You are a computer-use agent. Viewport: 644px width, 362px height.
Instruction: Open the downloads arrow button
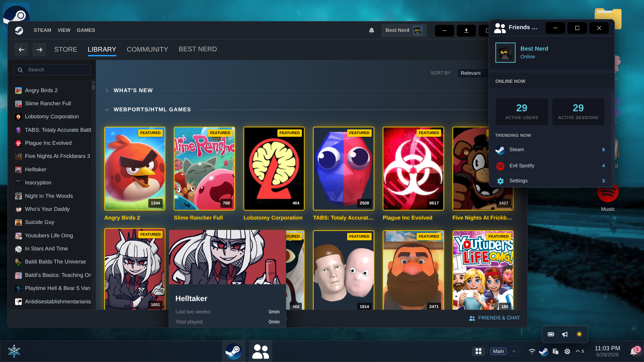click(466, 31)
